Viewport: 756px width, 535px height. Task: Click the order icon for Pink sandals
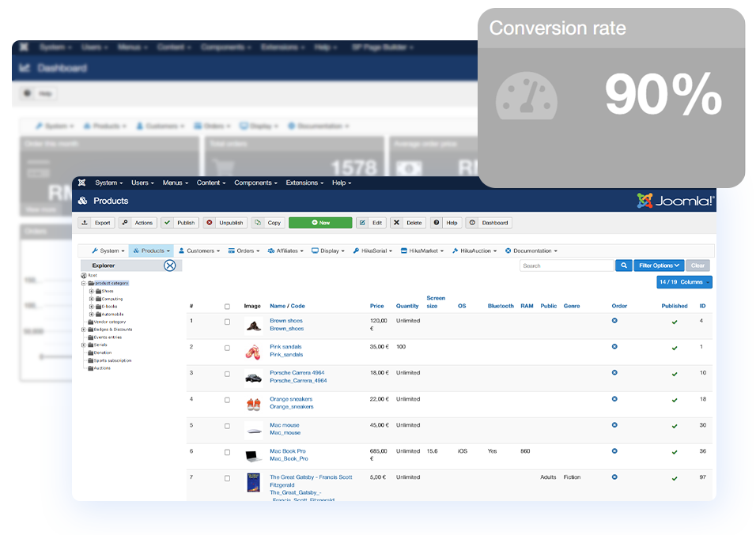[x=614, y=347]
